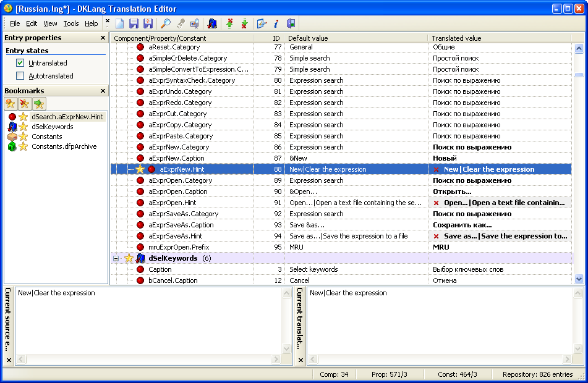
Task: Click the star icon on dSelKeywords group row
Action: point(129,258)
